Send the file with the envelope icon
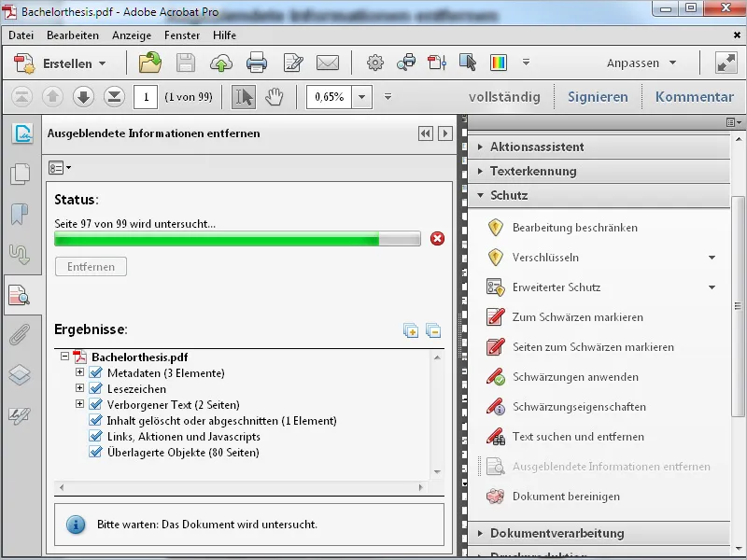This screenshot has width=747, height=560. click(328, 63)
